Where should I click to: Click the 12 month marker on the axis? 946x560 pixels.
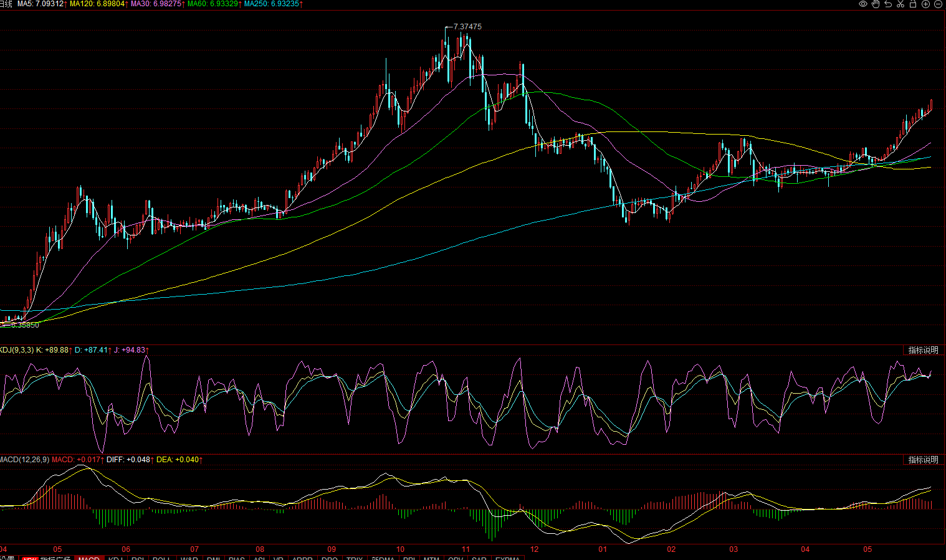tap(534, 549)
